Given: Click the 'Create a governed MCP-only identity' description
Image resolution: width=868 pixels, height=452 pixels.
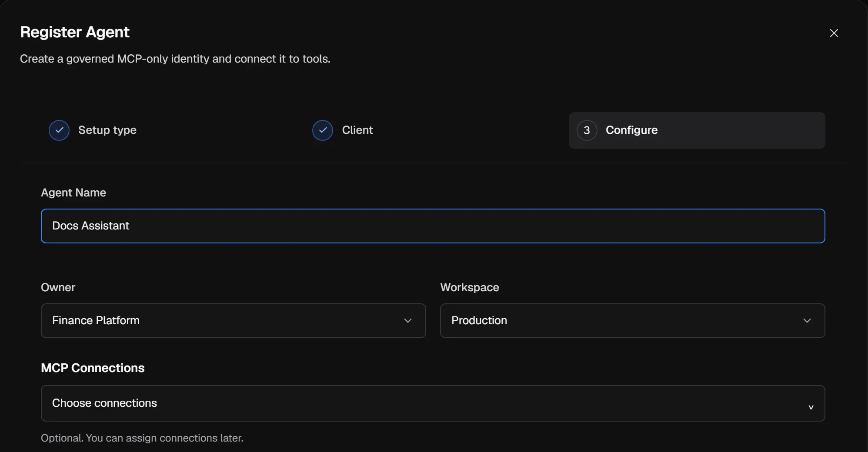Looking at the screenshot, I should [175, 59].
